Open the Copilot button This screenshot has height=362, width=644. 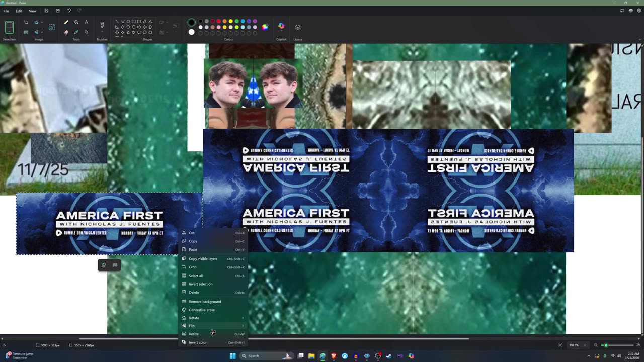pyautogui.click(x=281, y=26)
